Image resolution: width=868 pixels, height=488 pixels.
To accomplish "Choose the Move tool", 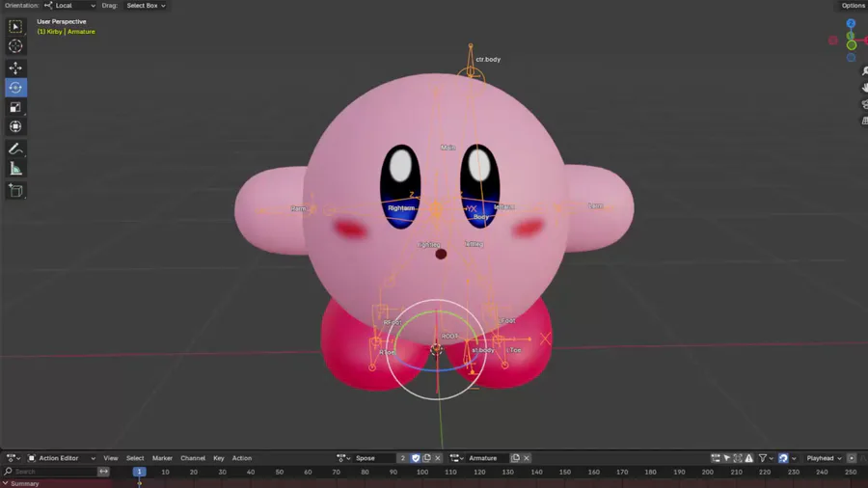I will click(x=15, y=68).
